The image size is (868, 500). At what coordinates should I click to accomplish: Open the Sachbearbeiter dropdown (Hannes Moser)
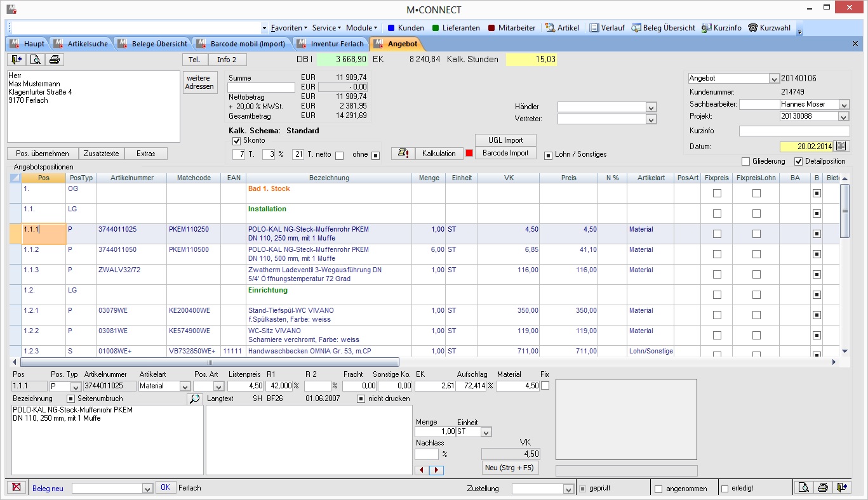tap(843, 104)
